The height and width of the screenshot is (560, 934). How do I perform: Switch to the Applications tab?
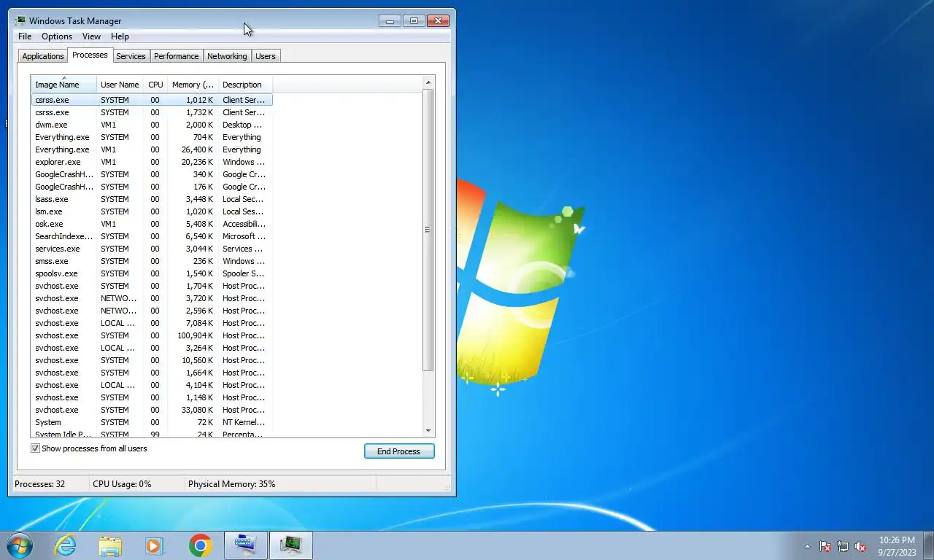pyautogui.click(x=43, y=56)
